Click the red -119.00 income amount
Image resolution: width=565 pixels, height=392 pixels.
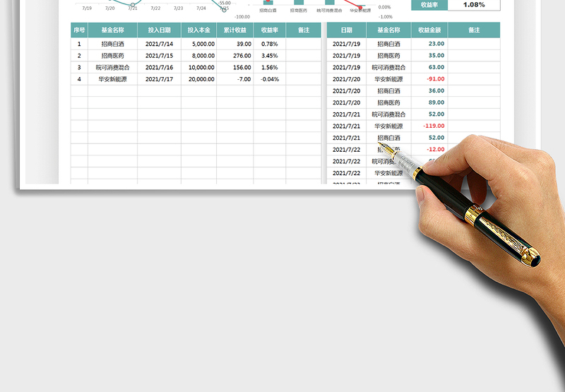(x=433, y=126)
